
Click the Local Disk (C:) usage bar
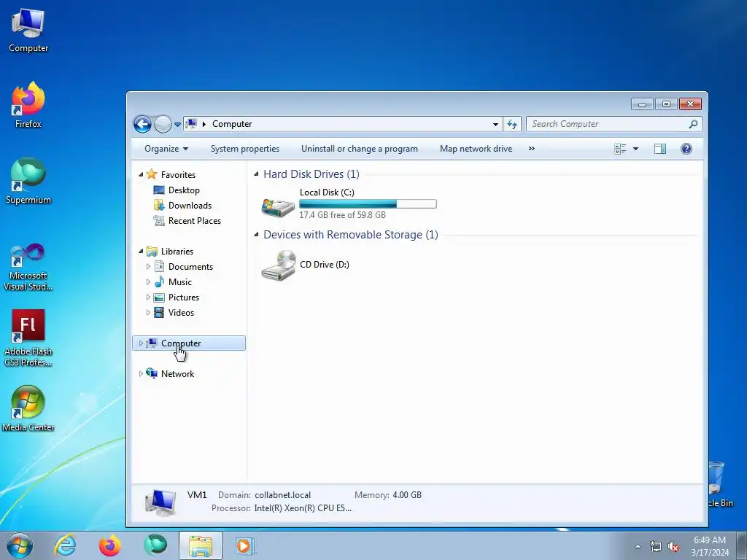point(368,204)
